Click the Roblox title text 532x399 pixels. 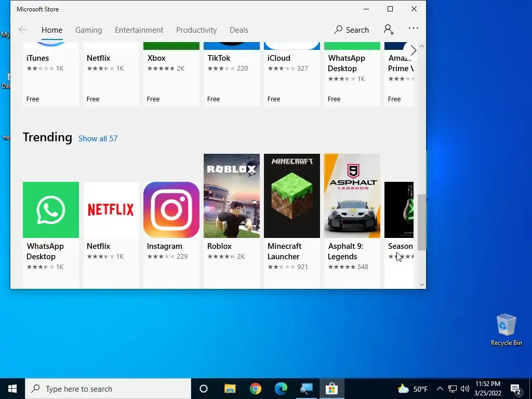pos(219,246)
